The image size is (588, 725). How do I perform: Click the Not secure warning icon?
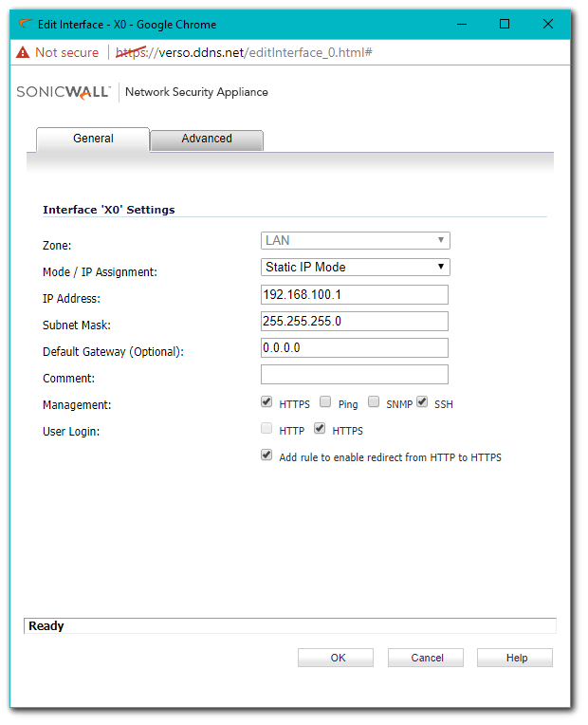click(x=23, y=52)
